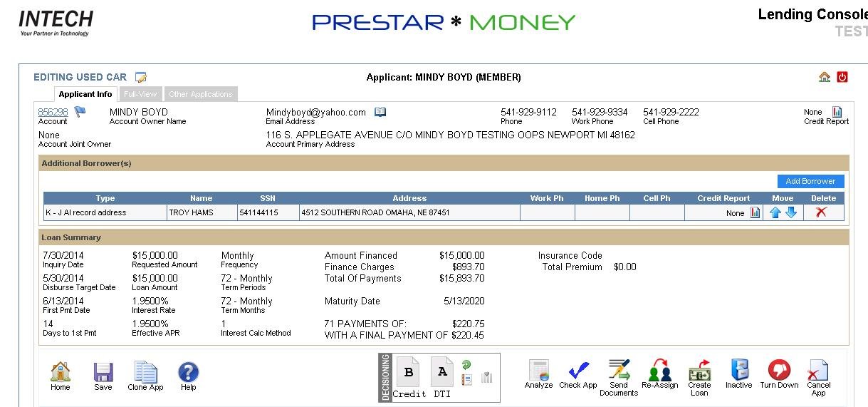Screen dimensions: 868x407
Task: Click Re-Assign application icon
Action: click(x=659, y=370)
